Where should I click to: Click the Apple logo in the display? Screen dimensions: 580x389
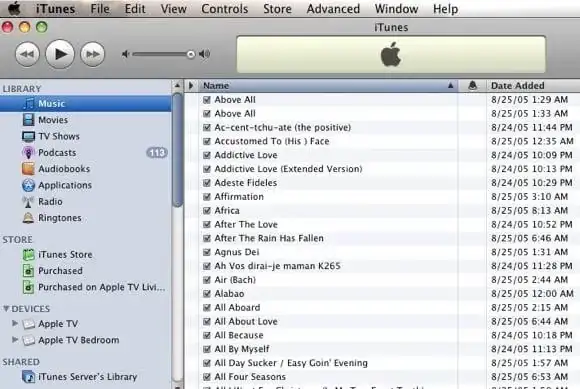tap(391, 54)
